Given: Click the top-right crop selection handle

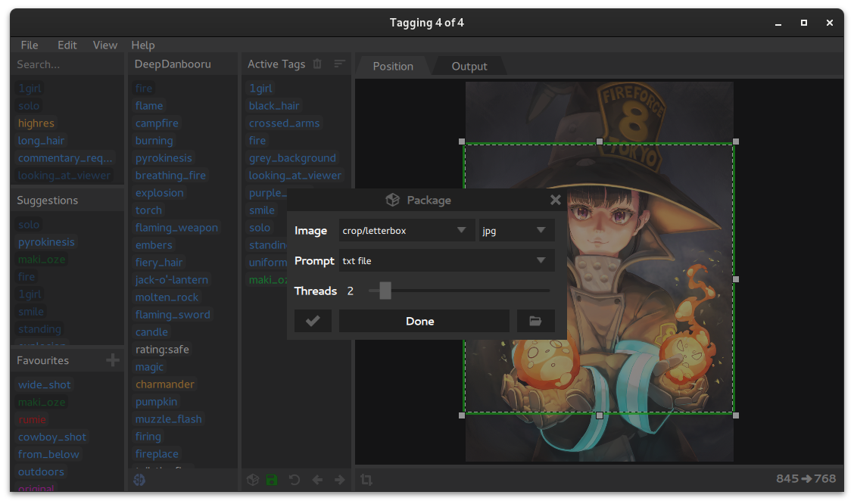Looking at the screenshot, I should (736, 142).
